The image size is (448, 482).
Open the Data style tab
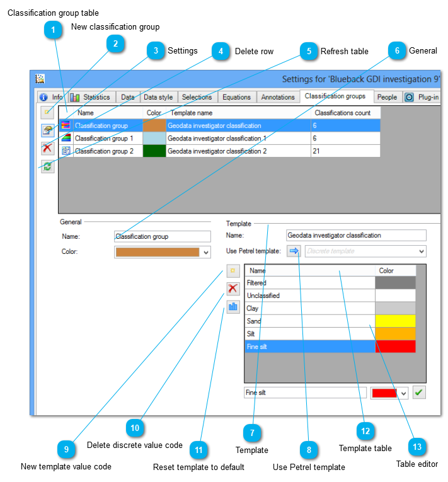click(159, 97)
